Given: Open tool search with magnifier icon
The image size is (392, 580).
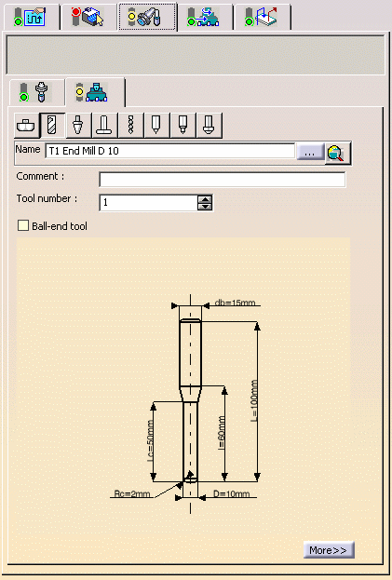Looking at the screenshot, I should (x=336, y=153).
